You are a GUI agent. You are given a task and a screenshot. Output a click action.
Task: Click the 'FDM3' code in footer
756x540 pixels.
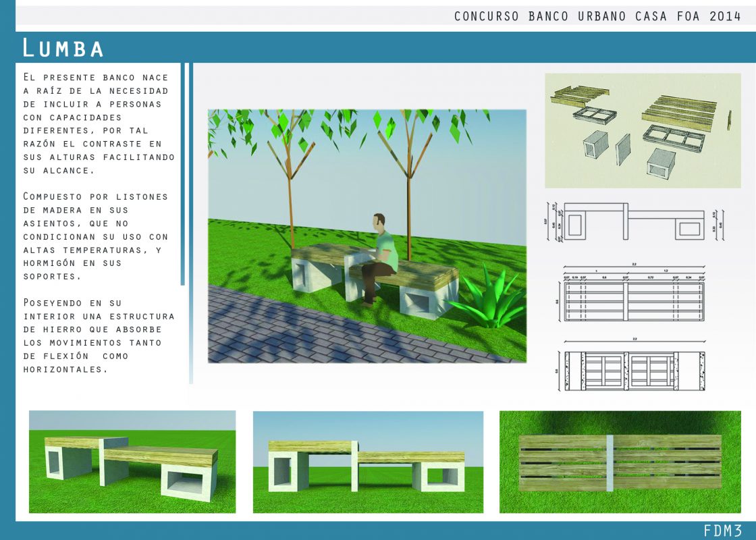722,531
